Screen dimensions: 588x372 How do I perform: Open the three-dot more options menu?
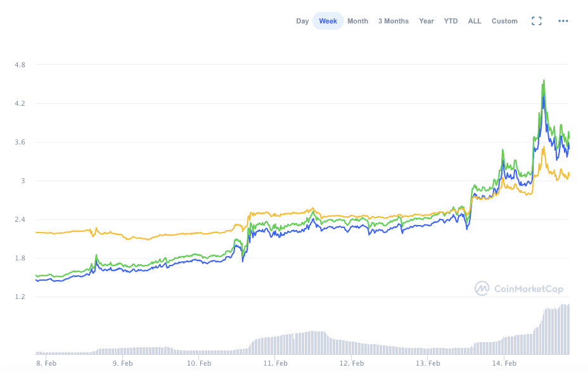(563, 21)
